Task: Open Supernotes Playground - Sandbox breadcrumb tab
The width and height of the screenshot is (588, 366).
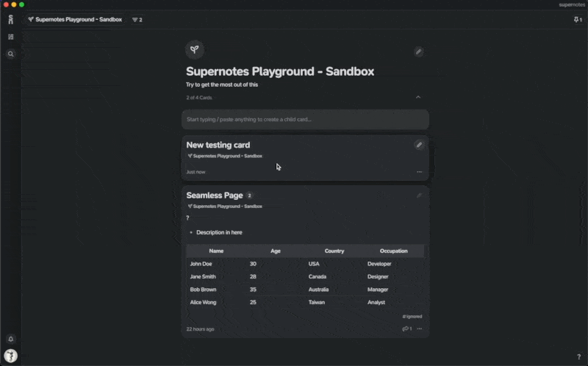Action: click(x=75, y=20)
